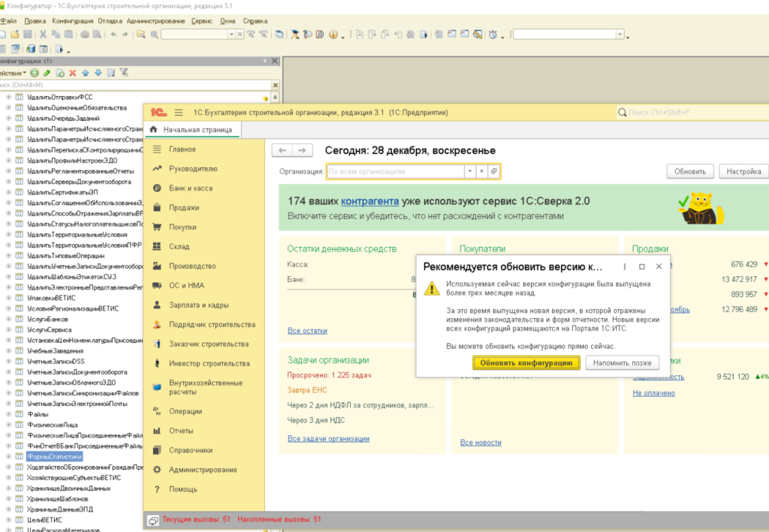Click the global search field Поиск Ctrl+Shift+F
The width and height of the screenshot is (769, 532).
coord(691,113)
